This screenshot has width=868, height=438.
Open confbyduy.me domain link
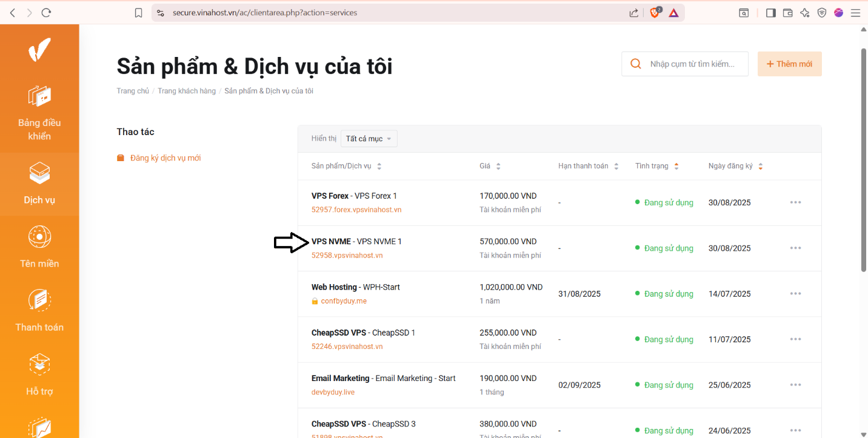tap(344, 301)
